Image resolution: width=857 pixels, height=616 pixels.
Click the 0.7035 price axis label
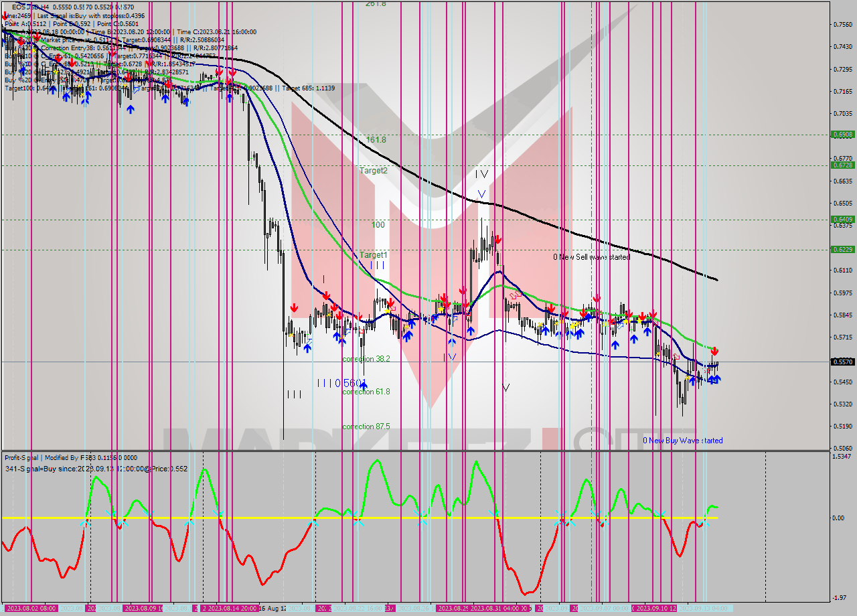coord(842,114)
